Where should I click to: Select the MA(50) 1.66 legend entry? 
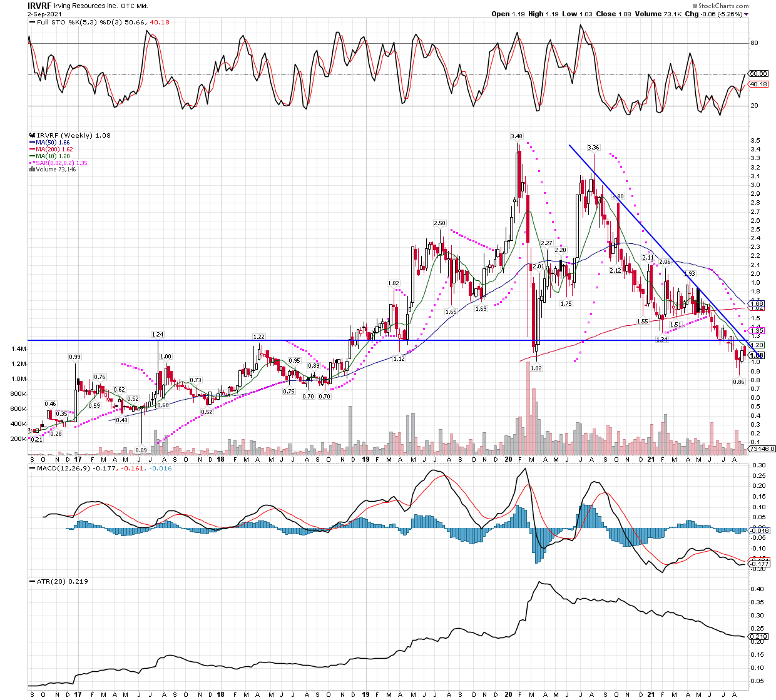click(49, 143)
